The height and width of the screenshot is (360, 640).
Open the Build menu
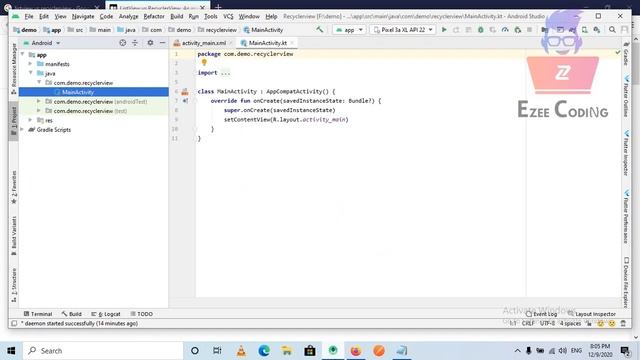[176, 16]
